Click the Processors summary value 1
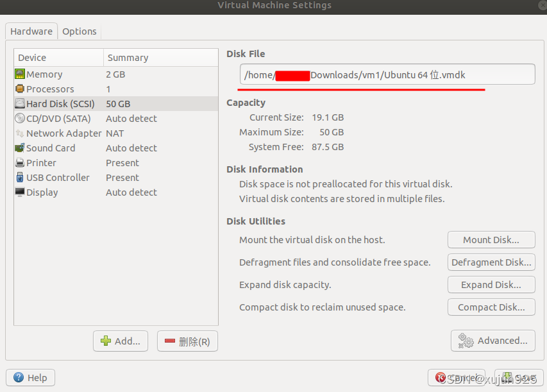This screenshot has height=392, width=547. tap(108, 89)
